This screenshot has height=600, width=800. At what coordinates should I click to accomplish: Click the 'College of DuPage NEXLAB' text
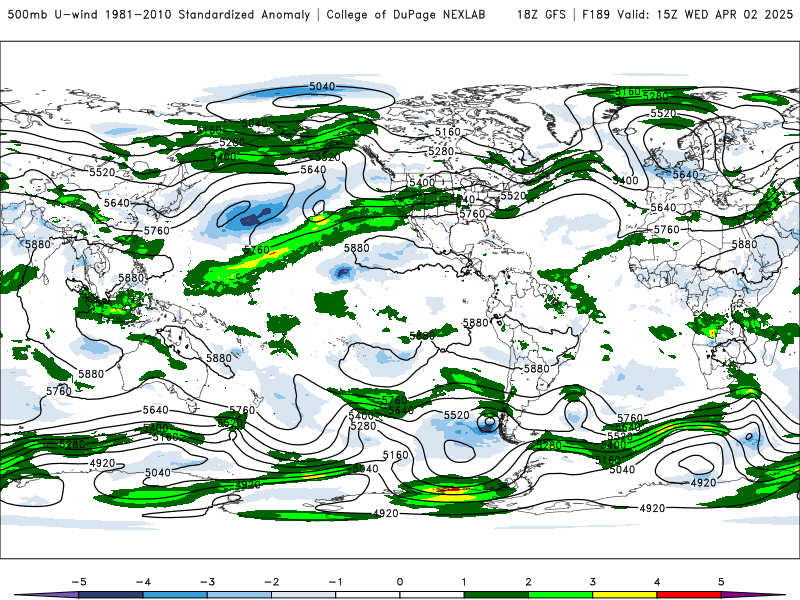pyautogui.click(x=406, y=15)
